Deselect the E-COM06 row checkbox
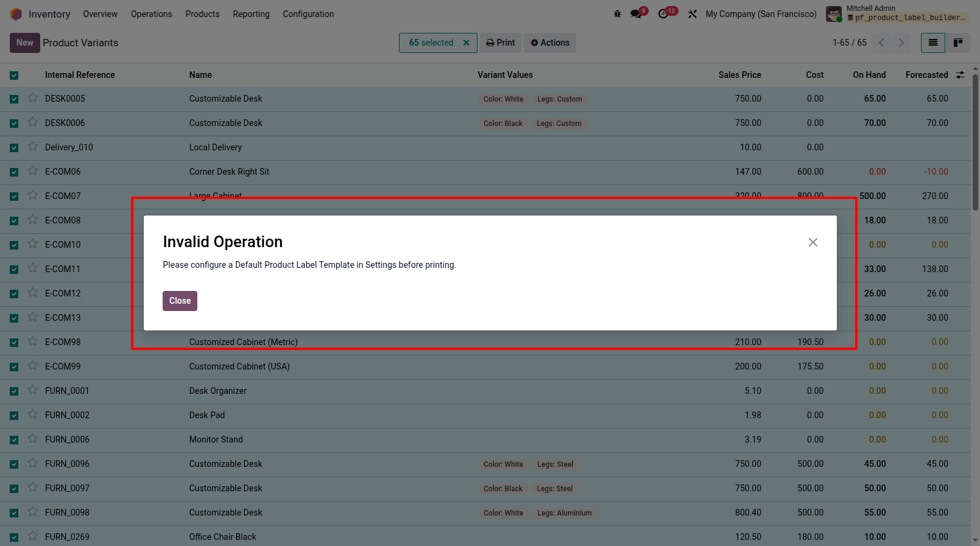The height and width of the screenshot is (546, 980). [14, 172]
